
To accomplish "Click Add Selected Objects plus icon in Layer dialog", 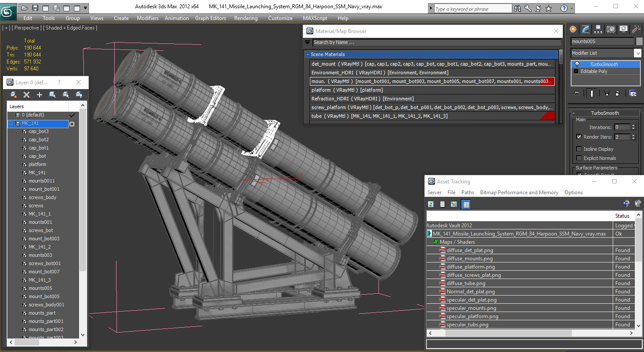I will click(40, 95).
